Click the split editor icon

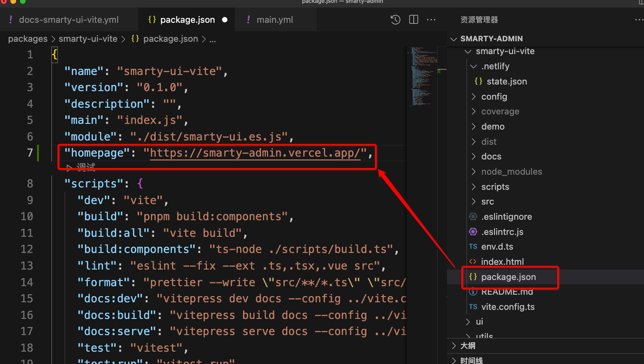[x=413, y=20]
